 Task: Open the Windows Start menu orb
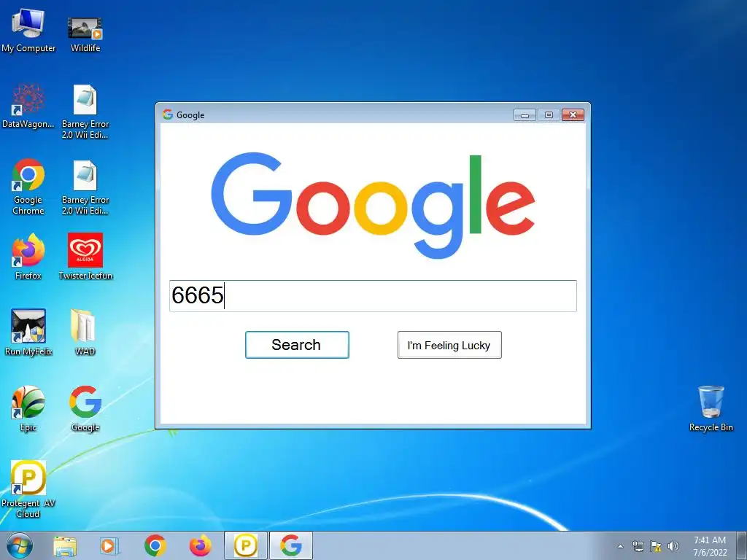click(20, 545)
